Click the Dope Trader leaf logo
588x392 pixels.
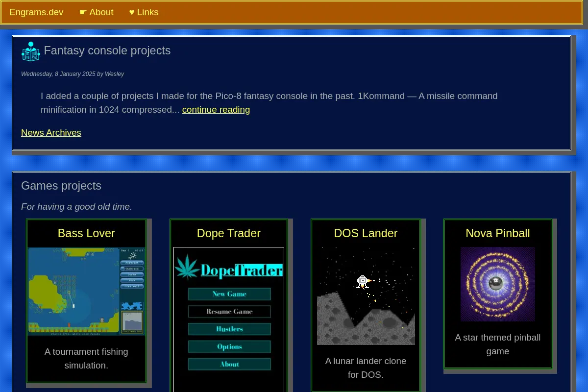pos(187,267)
